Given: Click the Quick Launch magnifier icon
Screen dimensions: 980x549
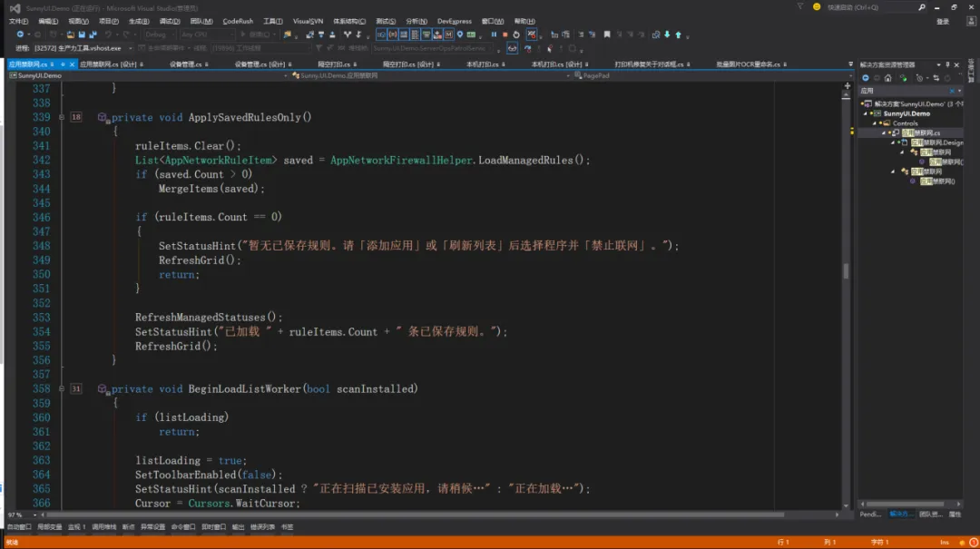Looking at the screenshot, I should [x=921, y=7].
